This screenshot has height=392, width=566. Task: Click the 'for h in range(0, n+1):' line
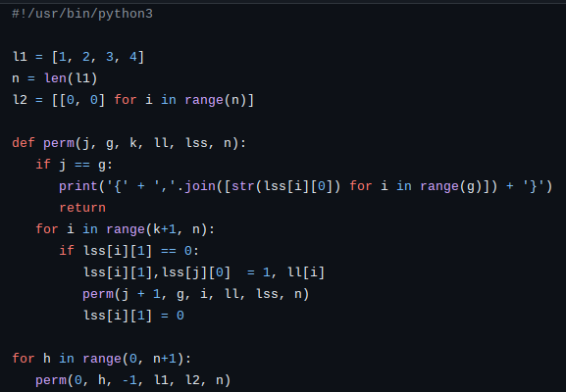point(102,359)
